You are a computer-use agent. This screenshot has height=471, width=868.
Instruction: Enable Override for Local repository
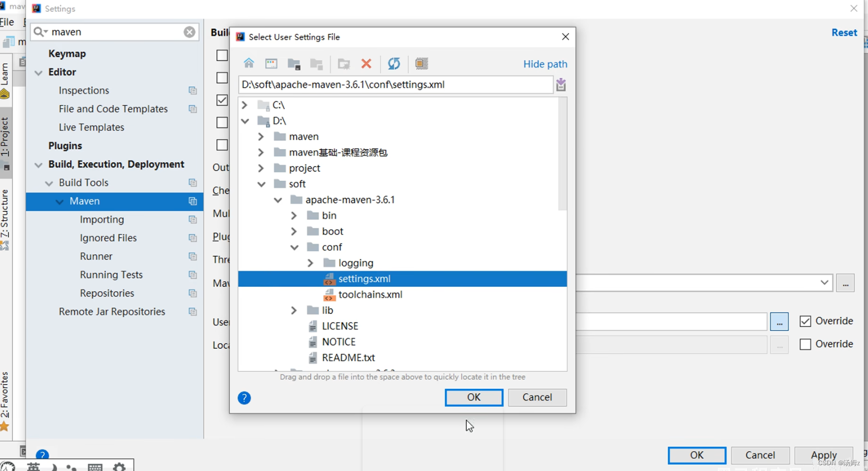click(x=805, y=344)
